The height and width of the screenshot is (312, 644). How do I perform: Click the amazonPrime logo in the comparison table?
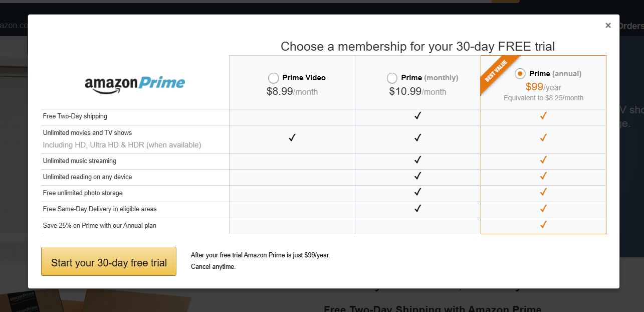134,84
